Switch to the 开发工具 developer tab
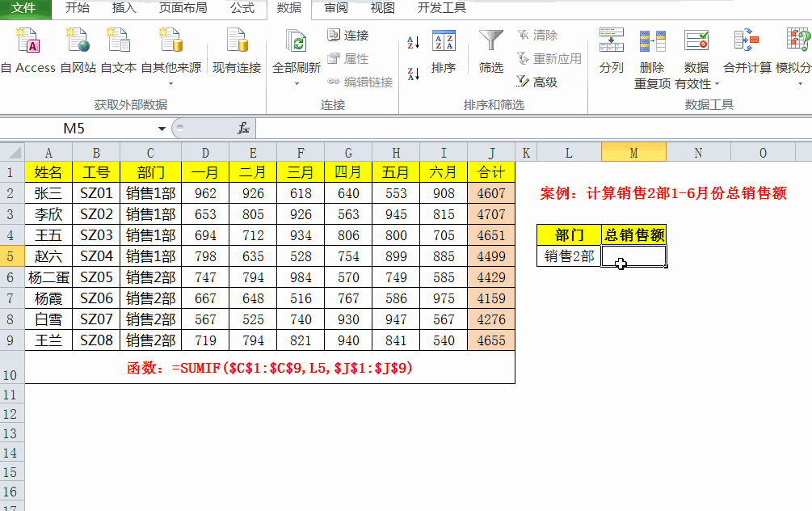This screenshot has height=511, width=812. [442, 8]
